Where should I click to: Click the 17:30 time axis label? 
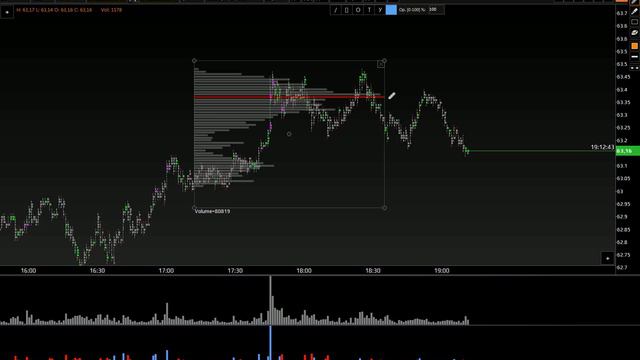point(235,271)
